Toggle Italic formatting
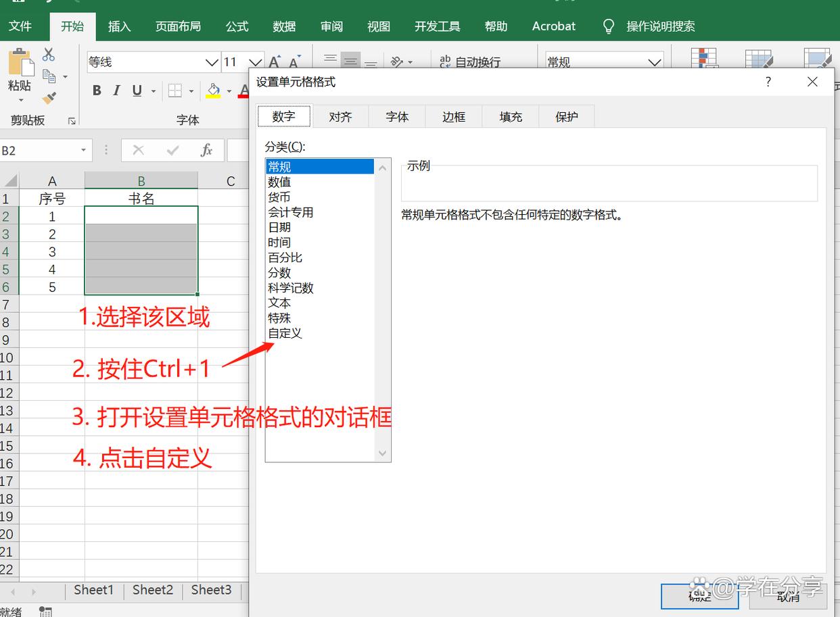 (116, 91)
